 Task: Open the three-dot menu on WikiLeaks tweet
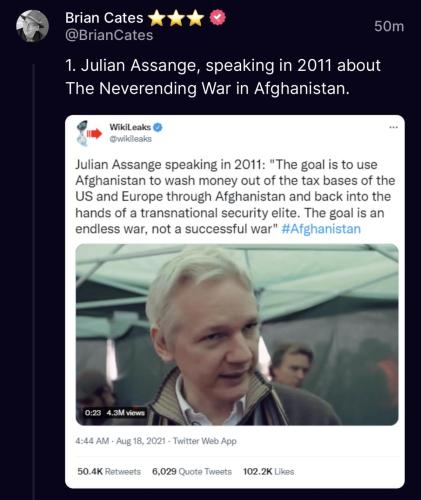(x=393, y=127)
